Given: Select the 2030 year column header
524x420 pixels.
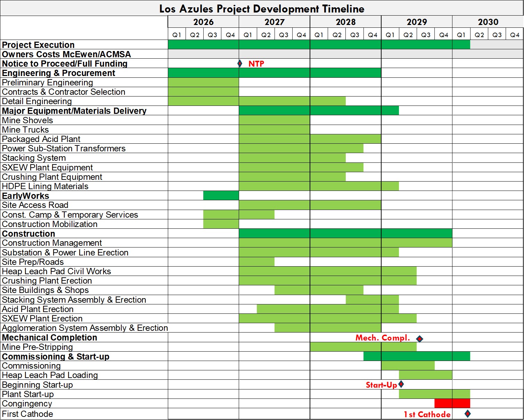Looking at the screenshot, I should pos(488,22).
